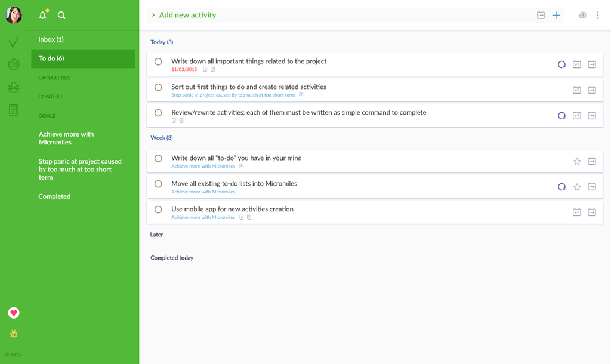This screenshot has width=611, height=364.
Task: Click recurring icon on 'Write down all important things'
Action: [x=561, y=64]
